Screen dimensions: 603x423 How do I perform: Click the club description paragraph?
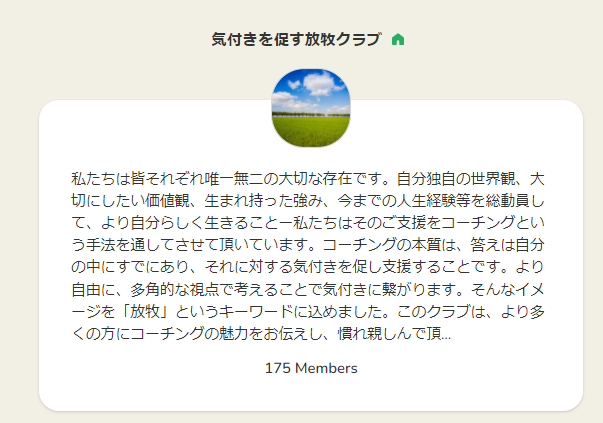click(311, 257)
